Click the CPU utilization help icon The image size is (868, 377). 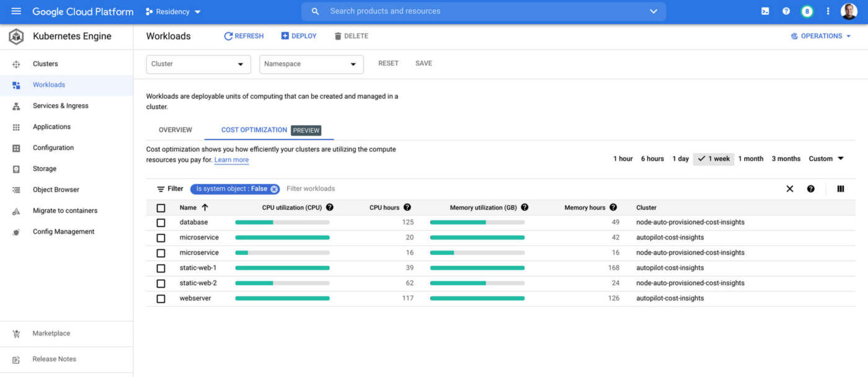point(330,208)
